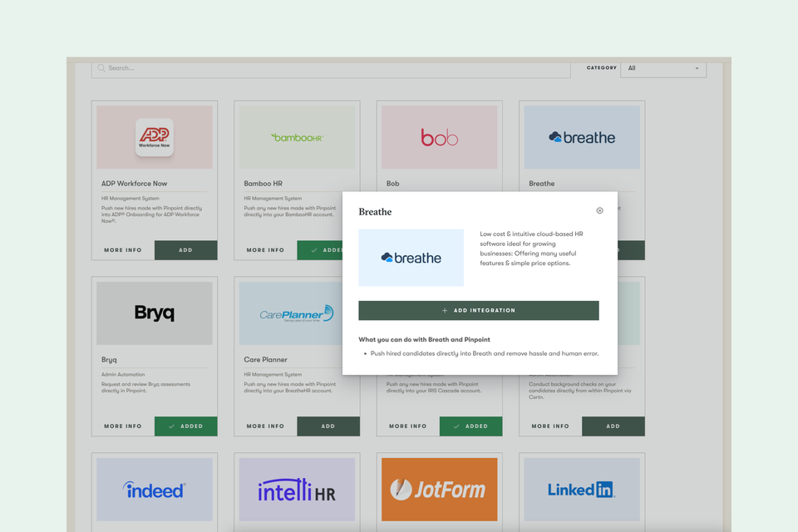Open More Info for ADP Workforce Now

click(123, 250)
